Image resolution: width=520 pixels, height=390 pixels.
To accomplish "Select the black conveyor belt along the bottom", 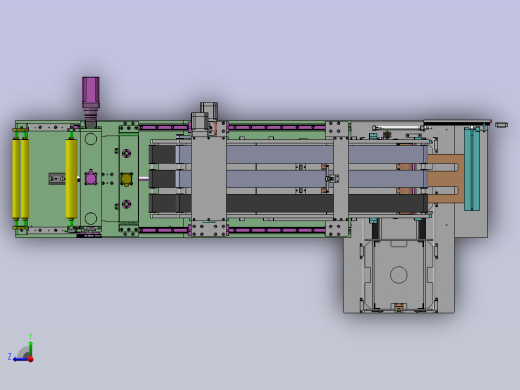I will pyautogui.click(x=289, y=203).
